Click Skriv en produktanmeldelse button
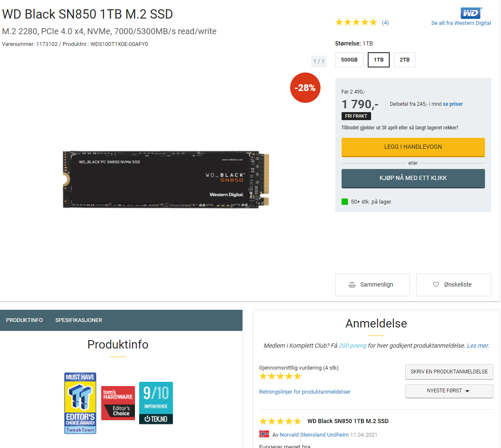 click(x=449, y=372)
